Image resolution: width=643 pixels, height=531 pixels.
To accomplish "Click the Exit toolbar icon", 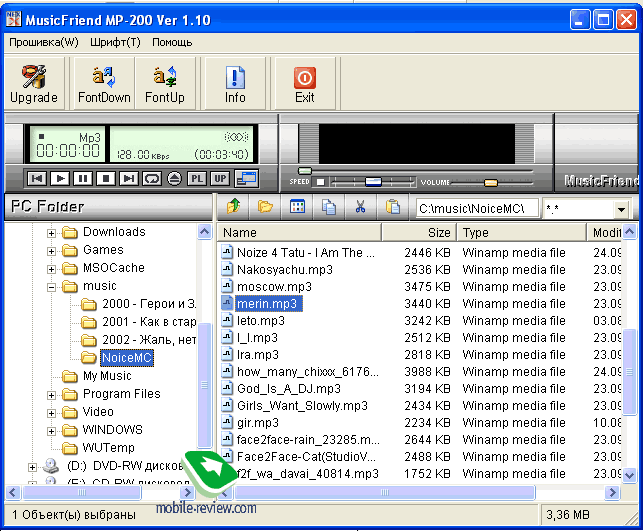I will 305,84.
